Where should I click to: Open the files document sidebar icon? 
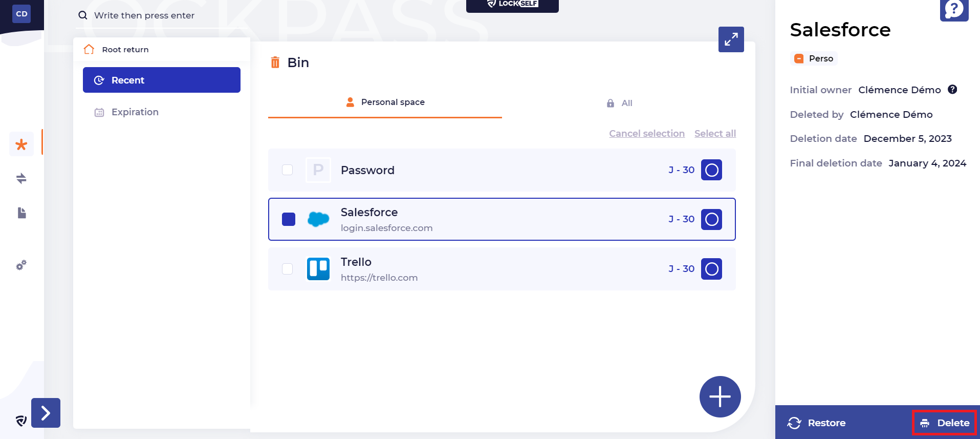pos(21,213)
